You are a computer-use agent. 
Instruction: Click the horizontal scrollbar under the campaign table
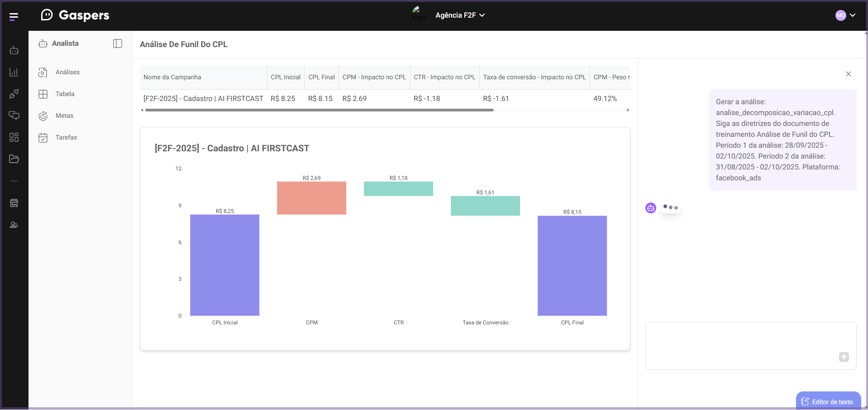(x=317, y=110)
